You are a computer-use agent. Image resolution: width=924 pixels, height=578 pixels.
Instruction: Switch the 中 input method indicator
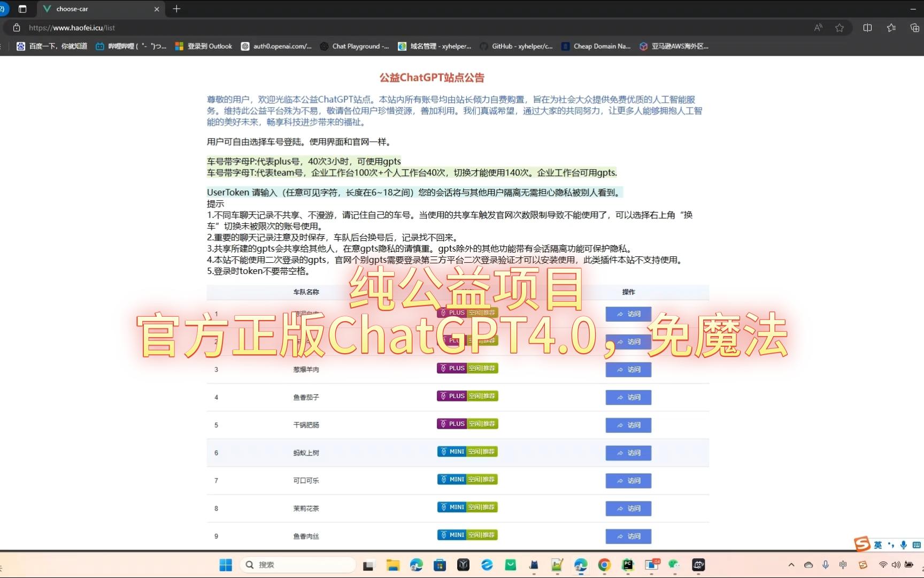[x=843, y=565]
